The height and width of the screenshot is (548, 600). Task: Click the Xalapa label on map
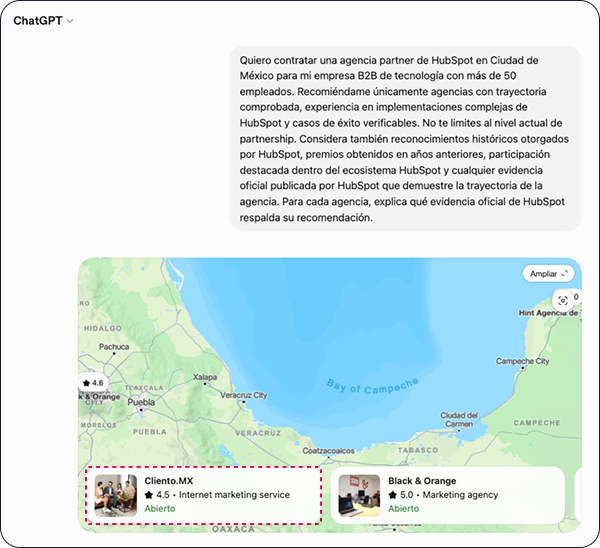coord(205,377)
